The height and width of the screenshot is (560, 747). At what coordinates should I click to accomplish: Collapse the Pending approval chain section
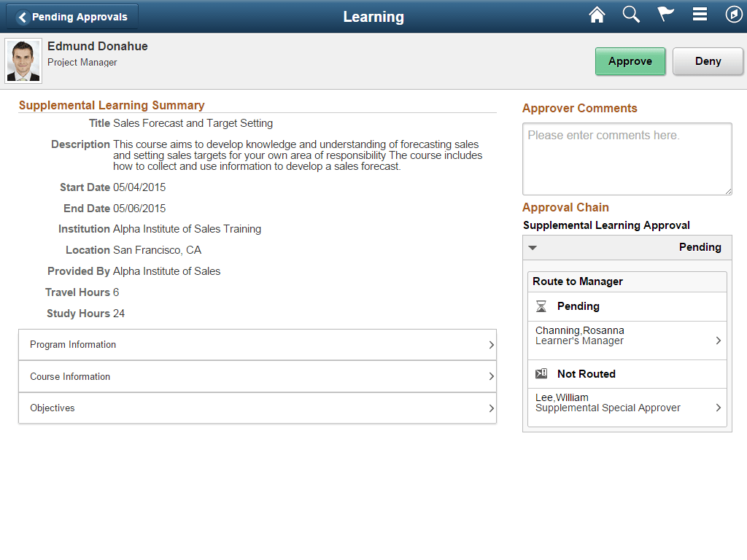coord(533,247)
